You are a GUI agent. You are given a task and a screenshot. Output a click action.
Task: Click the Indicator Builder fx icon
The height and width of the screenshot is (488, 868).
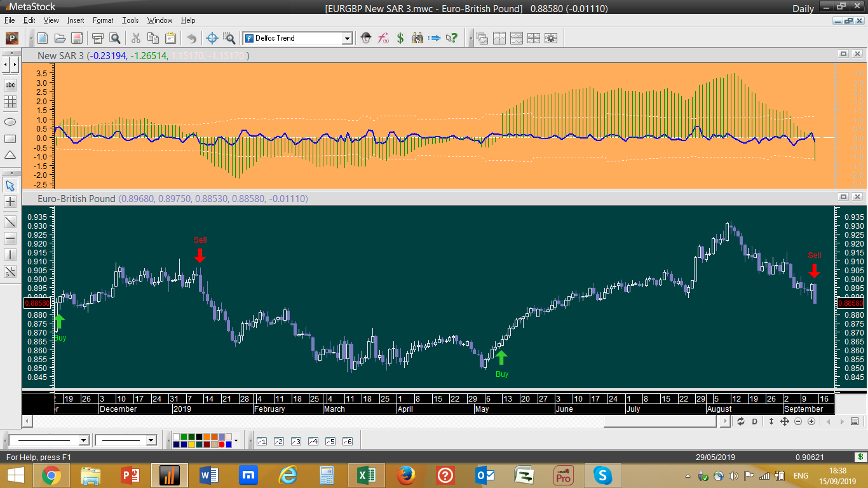coord(383,38)
